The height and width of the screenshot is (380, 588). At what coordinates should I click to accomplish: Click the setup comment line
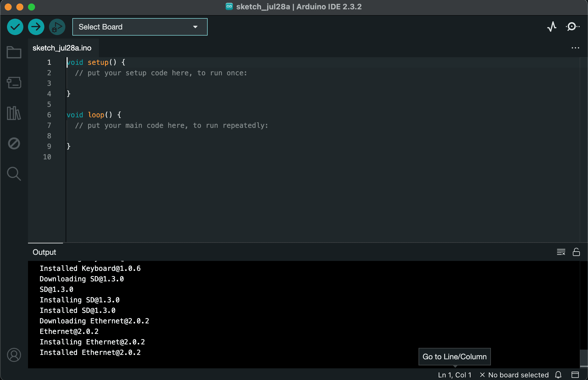pos(161,73)
